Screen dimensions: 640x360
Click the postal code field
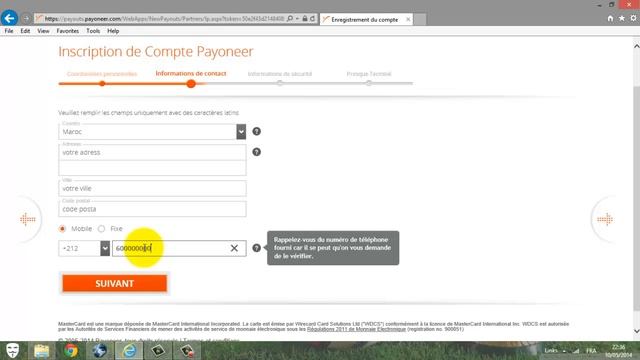(x=153, y=209)
